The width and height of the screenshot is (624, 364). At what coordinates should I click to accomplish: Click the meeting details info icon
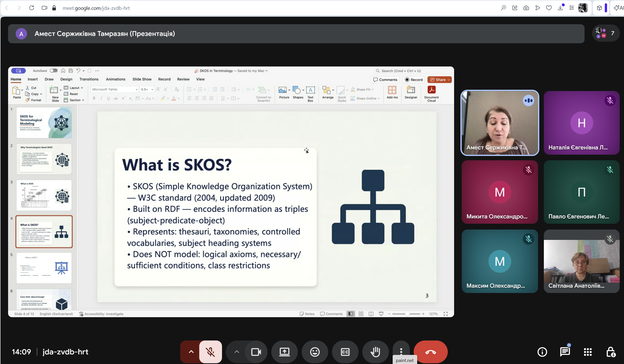(x=542, y=352)
